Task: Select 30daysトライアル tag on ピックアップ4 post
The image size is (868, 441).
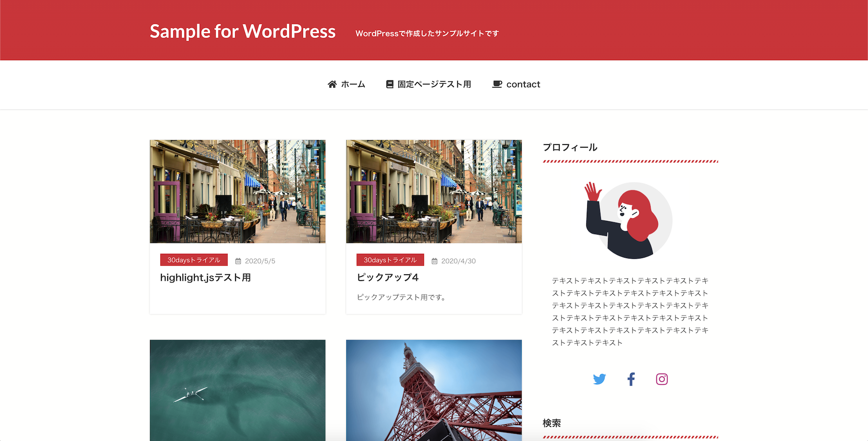Action: coord(390,260)
